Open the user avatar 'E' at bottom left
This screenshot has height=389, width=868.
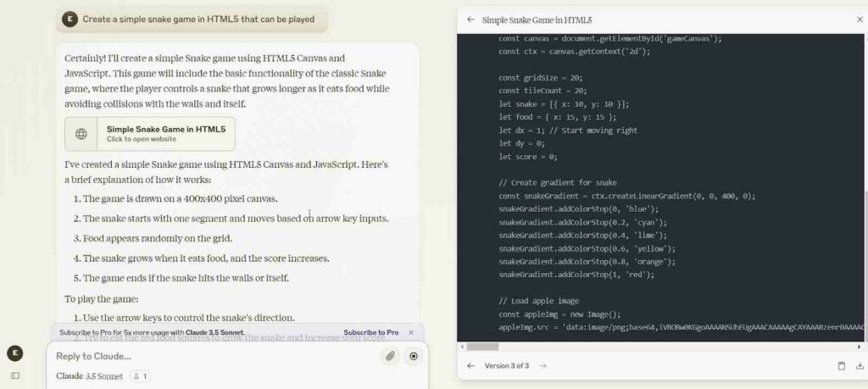(14, 353)
